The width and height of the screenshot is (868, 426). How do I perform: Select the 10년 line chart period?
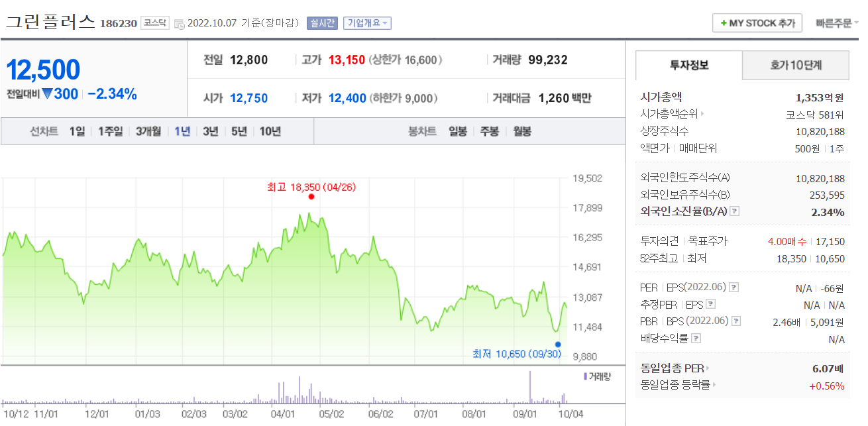(x=270, y=131)
